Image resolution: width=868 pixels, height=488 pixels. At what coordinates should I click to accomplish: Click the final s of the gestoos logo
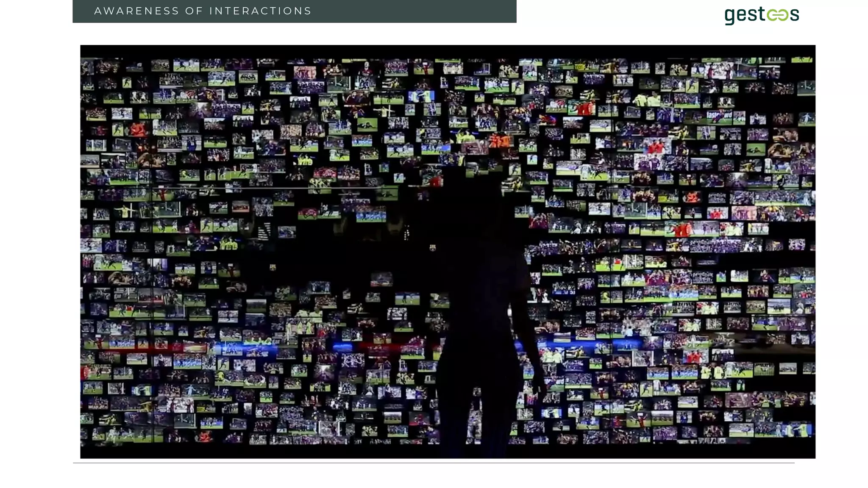(x=794, y=15)
